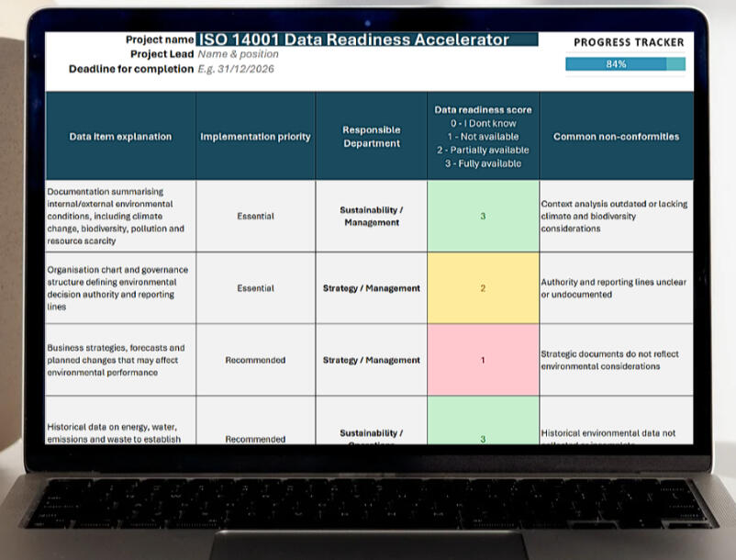The height and width of the screenshot is (560, 736).
Task: Select the 'Context analysis outdated' non-conformity cell
Action: point(617,216)
